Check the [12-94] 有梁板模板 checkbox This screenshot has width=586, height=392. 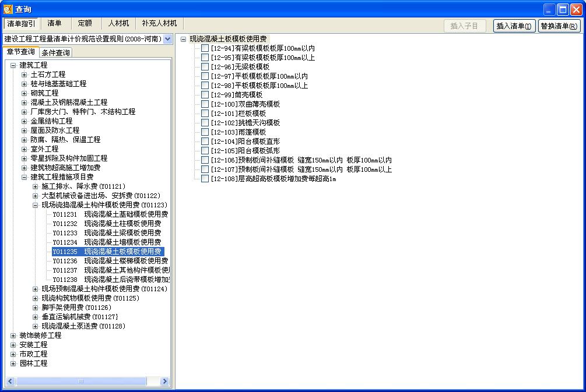205,48
